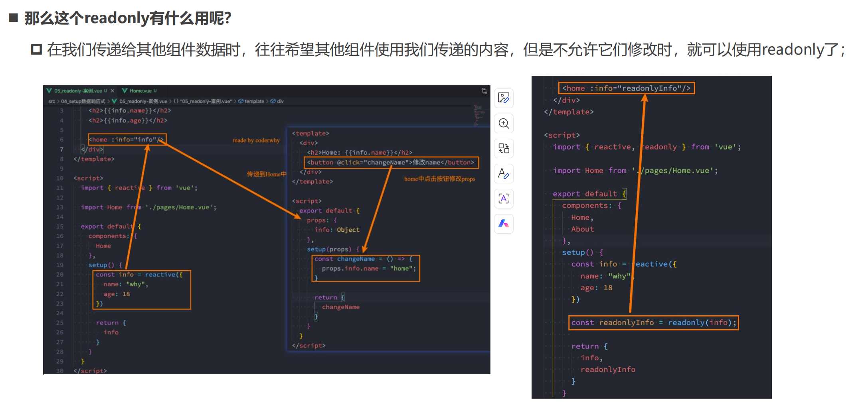This screenshot has height=409, width=868.
Task: Click the colorful AI assistant icon
Action: pyautogui.click(x=504, y=224)
